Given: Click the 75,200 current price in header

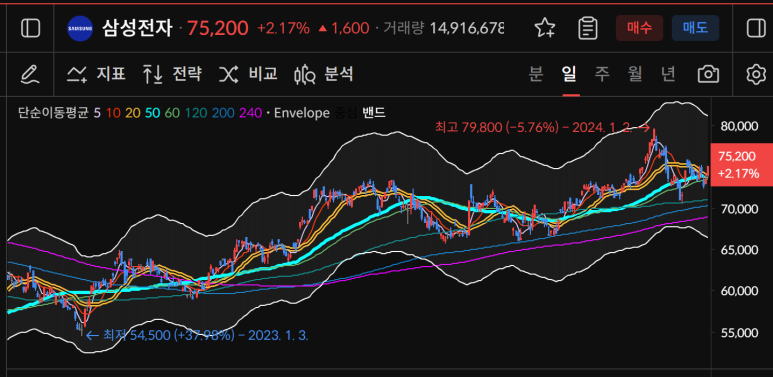Looking at the screenshot, I should tap(217, 29).
